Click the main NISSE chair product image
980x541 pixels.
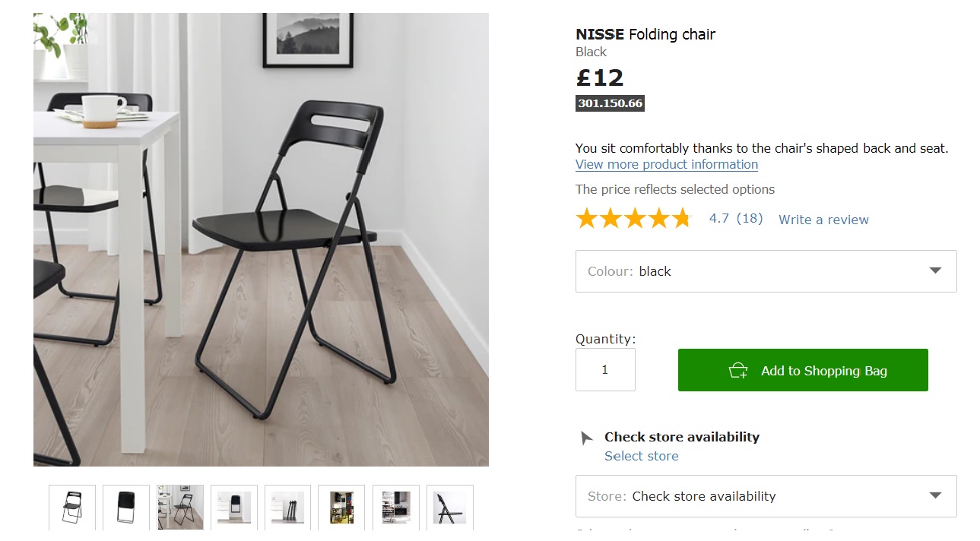coord(261,239)
